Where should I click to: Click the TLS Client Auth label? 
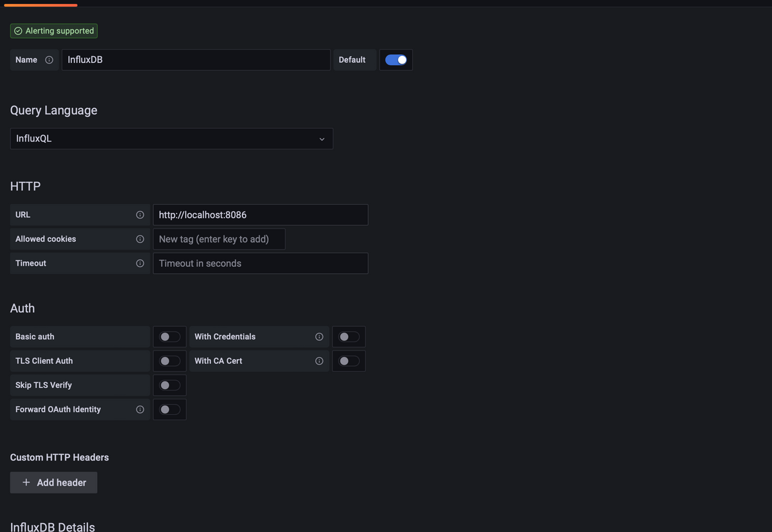(x=44, y=361)
